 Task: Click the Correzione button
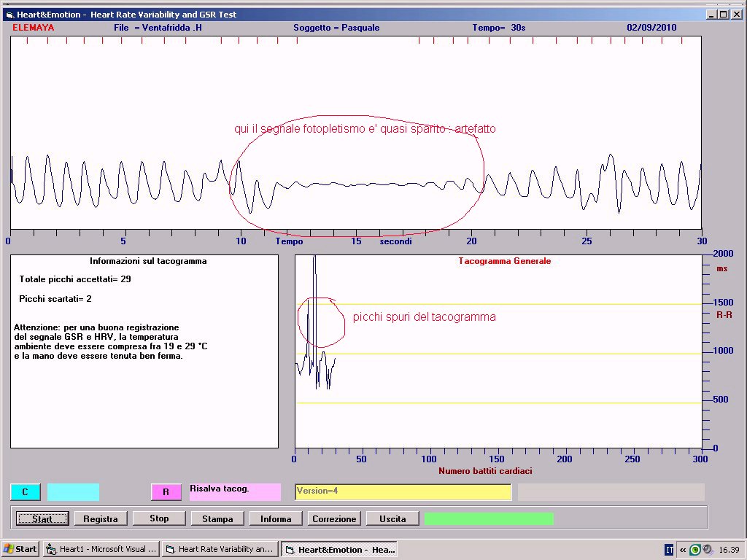pyautogui.click(x=334, y=518)
